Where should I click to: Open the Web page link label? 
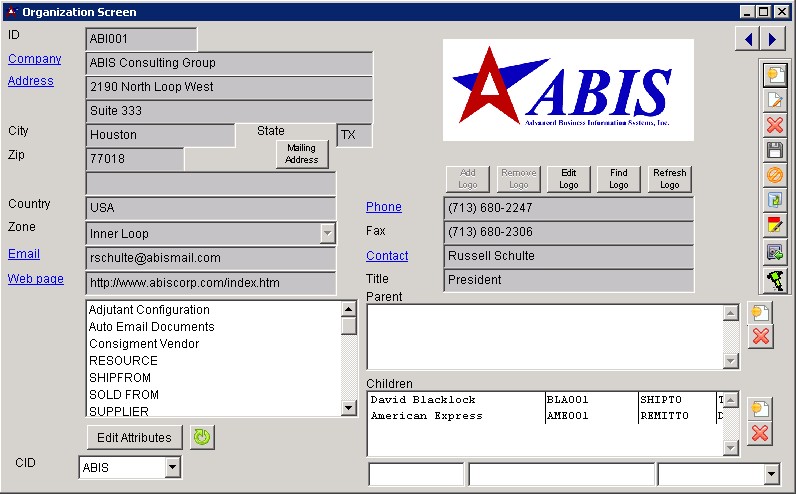pos(36,279)
